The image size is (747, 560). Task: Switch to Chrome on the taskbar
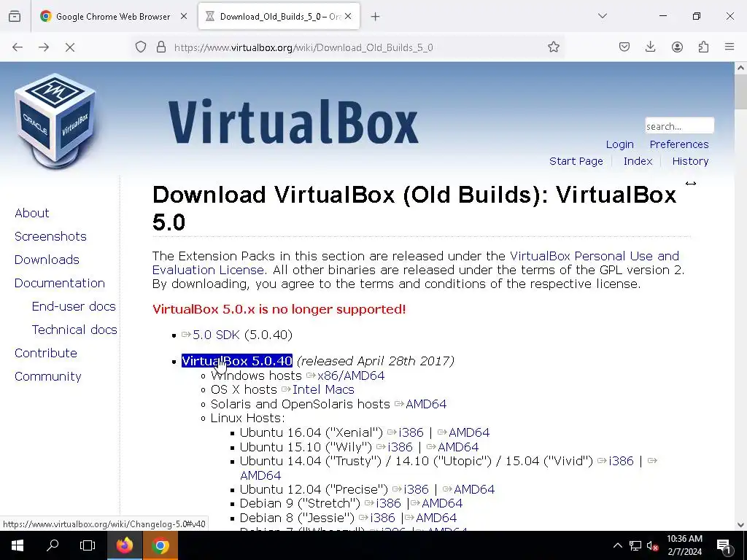tap(160, 545)
